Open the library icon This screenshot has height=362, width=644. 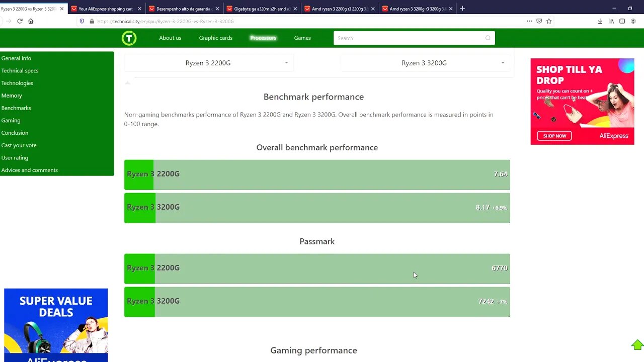(x=611, y=21)
